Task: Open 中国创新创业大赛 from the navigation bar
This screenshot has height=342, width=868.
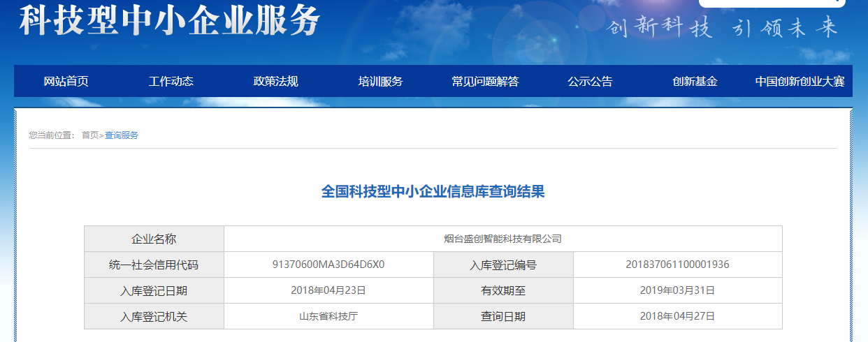Action: pos(800,82)
